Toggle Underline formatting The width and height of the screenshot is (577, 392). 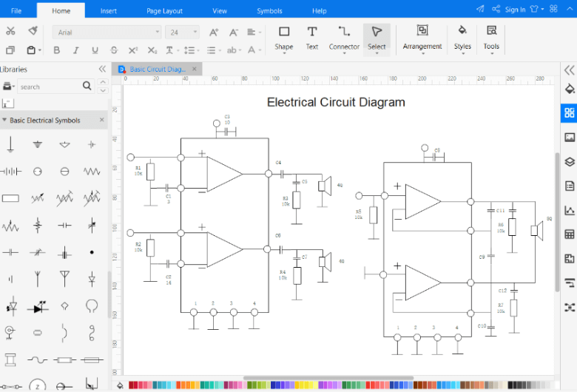click(x=95, y=50)
